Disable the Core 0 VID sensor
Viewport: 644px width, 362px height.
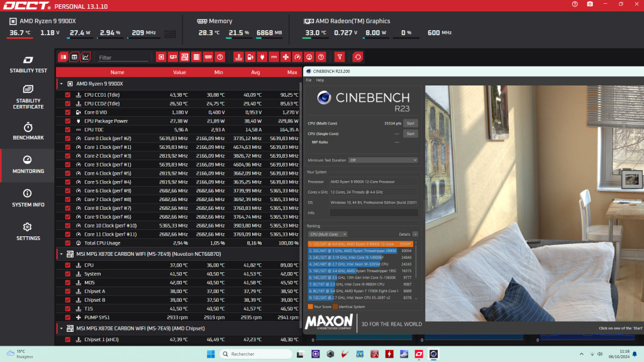pos(67,112)
